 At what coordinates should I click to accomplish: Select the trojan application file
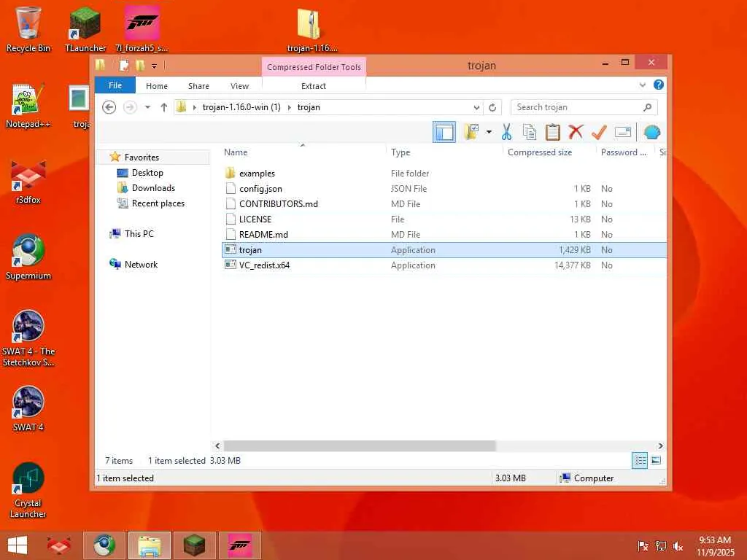444,250
